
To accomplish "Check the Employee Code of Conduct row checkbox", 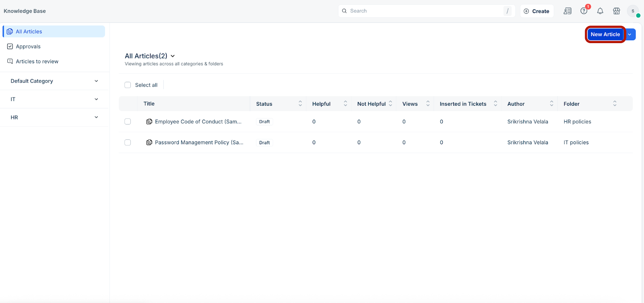I will coord(128,122).
